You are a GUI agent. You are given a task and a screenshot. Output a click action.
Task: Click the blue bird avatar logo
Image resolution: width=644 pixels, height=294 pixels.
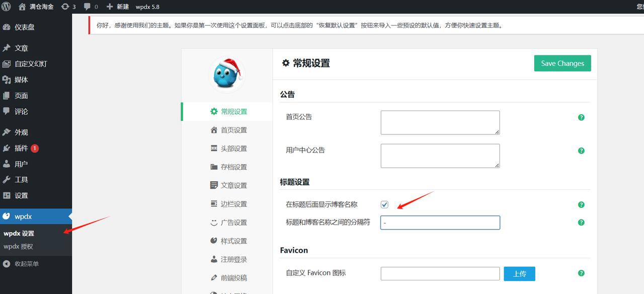(226, 75)
